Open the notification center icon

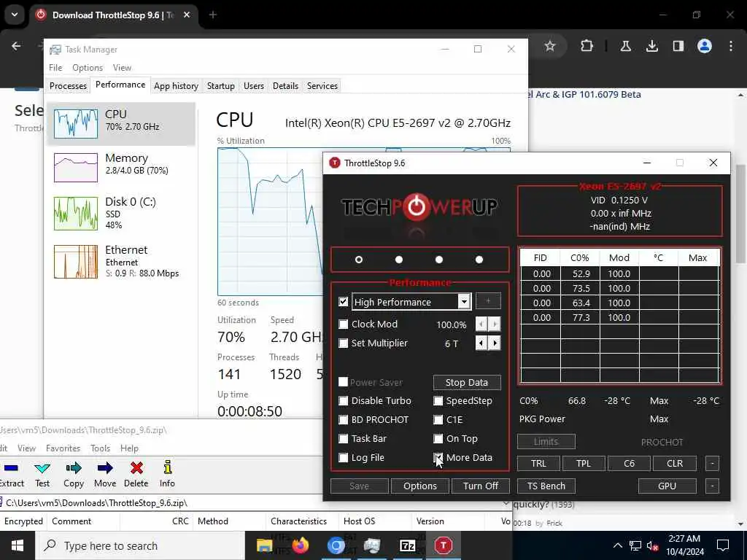(x=723, y=545)
